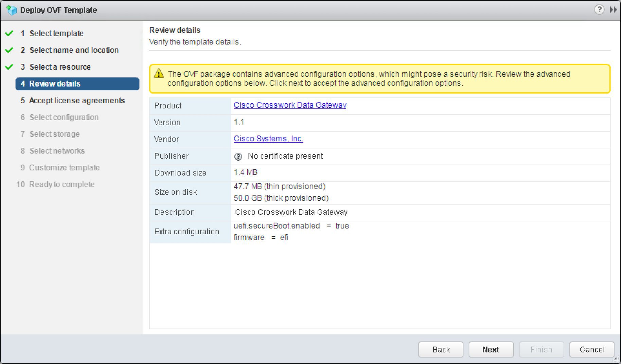Select the Select template step
Image resolution: width=621 pixels, height=364 pixels.
56,33
